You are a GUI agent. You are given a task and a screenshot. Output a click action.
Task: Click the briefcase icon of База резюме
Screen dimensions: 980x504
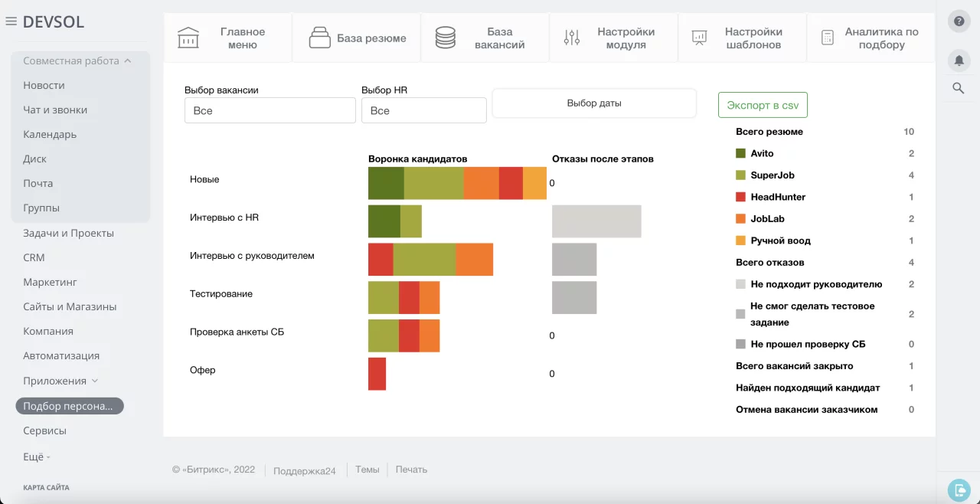click(x=318, y=38)
